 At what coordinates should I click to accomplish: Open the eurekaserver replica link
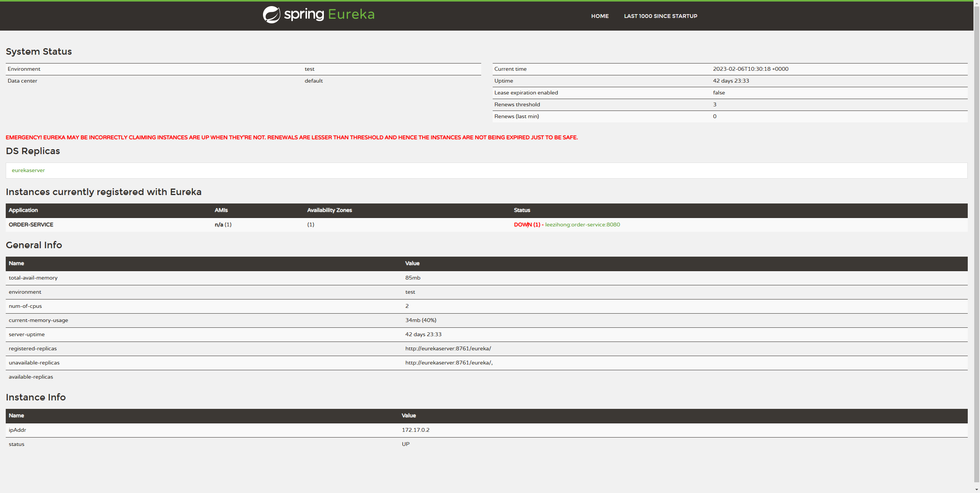28,171
